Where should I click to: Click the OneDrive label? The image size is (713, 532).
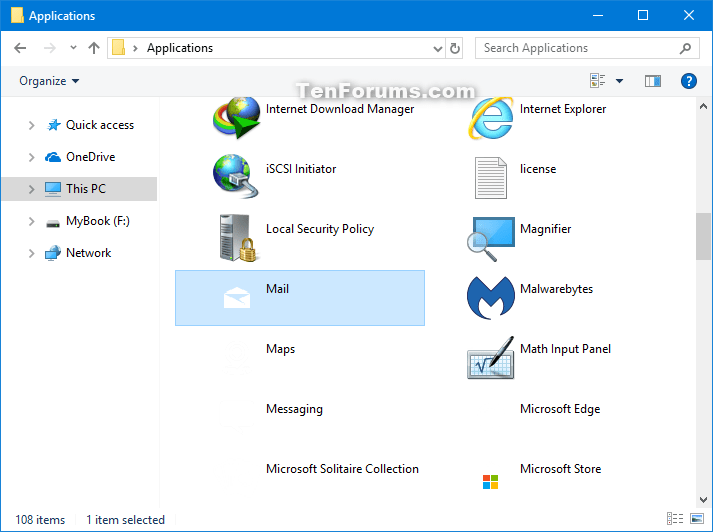90,157
